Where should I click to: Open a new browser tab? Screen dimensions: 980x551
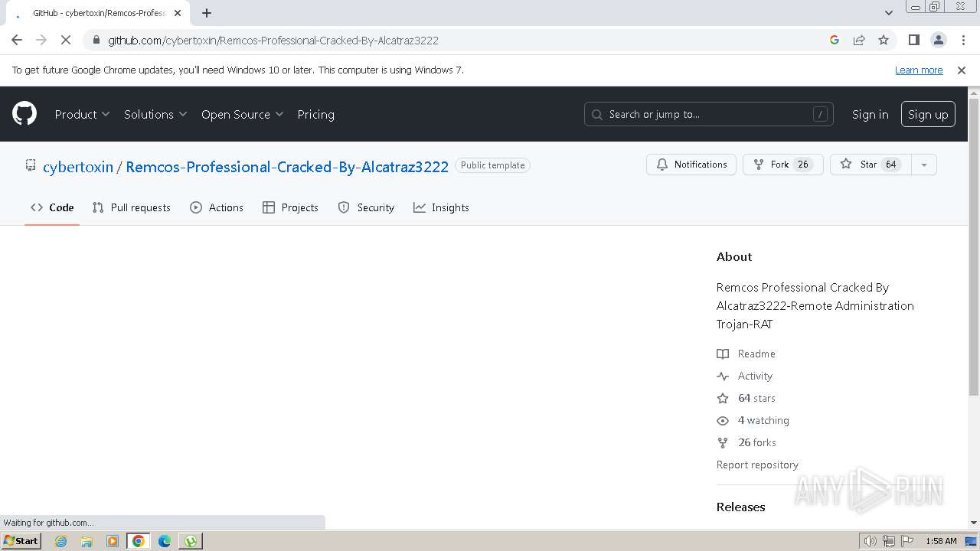(207, 13)
